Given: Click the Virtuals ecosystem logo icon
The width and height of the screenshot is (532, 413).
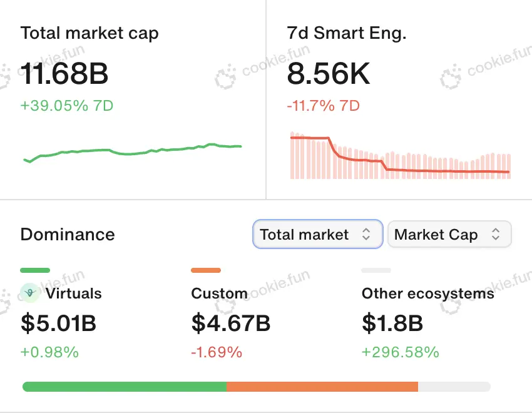Looking at the screenshot, I should click(x=30, y=293).
